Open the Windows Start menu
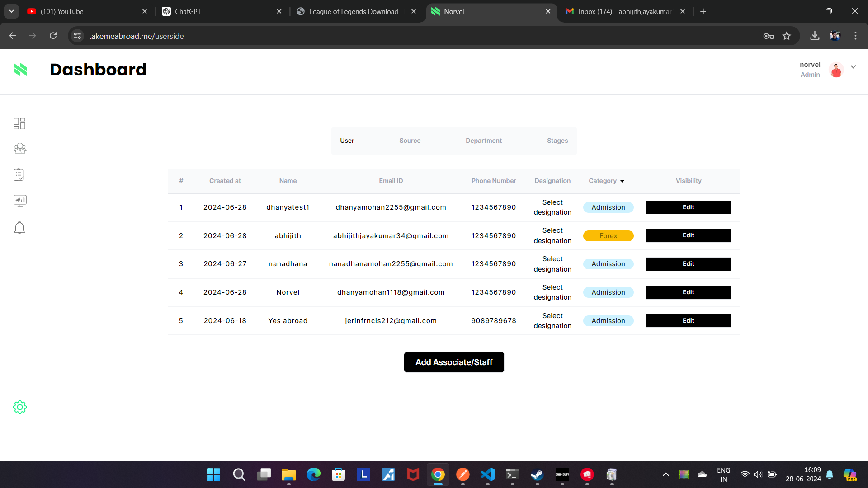The height and width of the screenshot is (488, 868). [213, 475]
